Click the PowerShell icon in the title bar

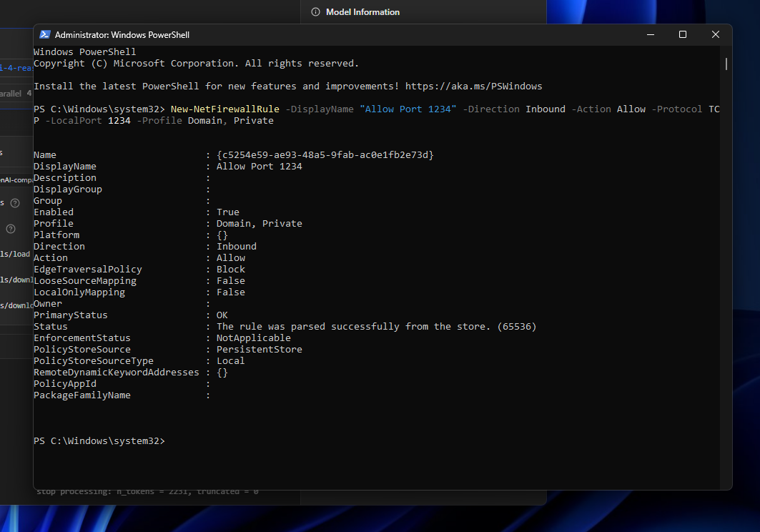pyautogui.click(x=44, y=34)
